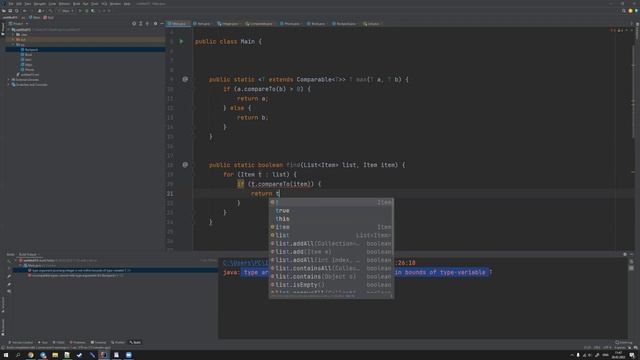Screen dimensions: 640x360
Task: Collapse build failed root node
Action: click(x=16, y=260)
